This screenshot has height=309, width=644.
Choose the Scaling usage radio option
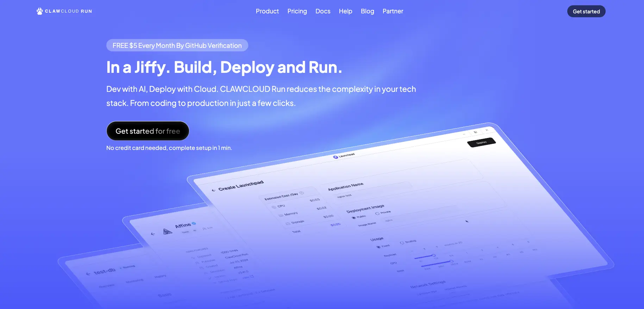(402, 243)
